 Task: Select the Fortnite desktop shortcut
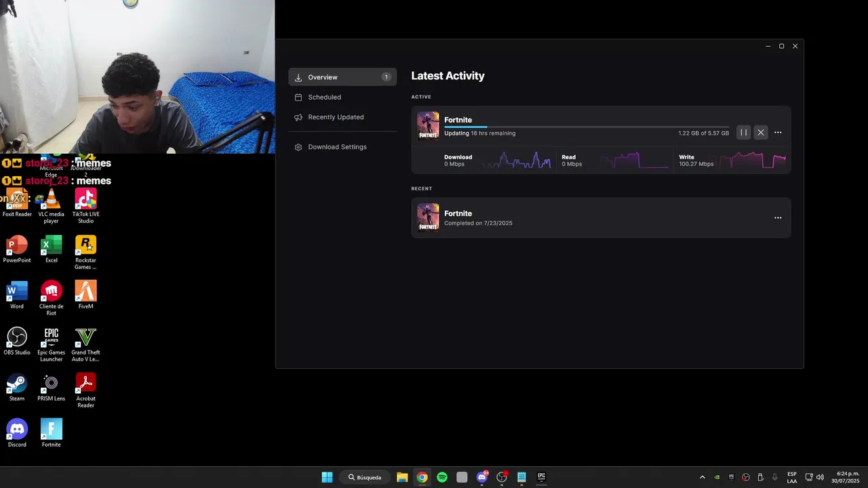(x=52, y=434)
